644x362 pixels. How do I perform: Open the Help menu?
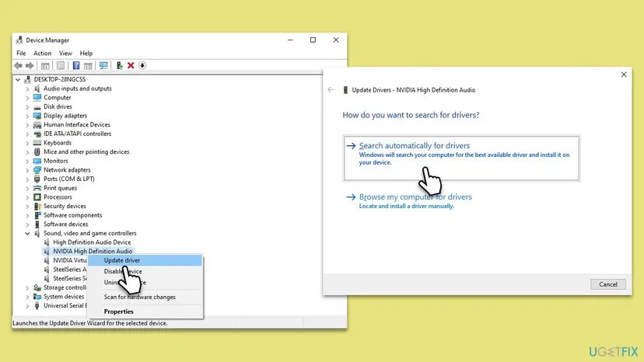coord(86,54)
